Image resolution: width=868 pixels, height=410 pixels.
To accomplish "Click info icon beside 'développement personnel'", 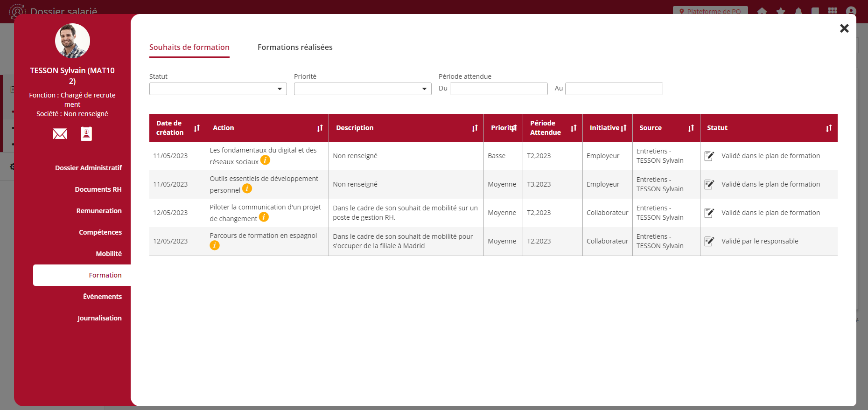I will (x=247, y=189).
